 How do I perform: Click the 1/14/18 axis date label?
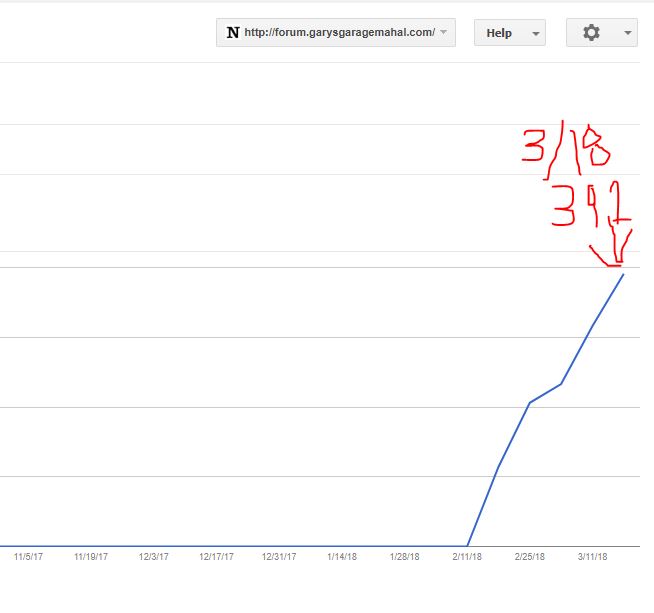click(x=342, y=556)
